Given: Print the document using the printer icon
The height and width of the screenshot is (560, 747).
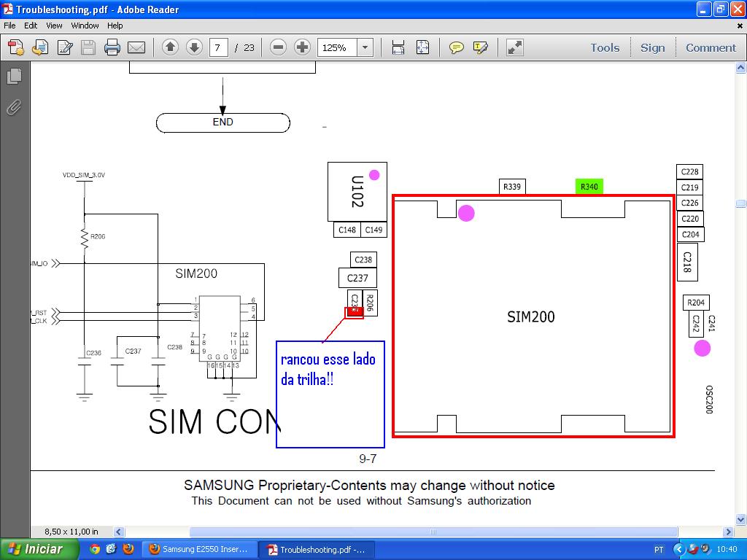Looking at the screenshot, I should click(x=112, y=47).
